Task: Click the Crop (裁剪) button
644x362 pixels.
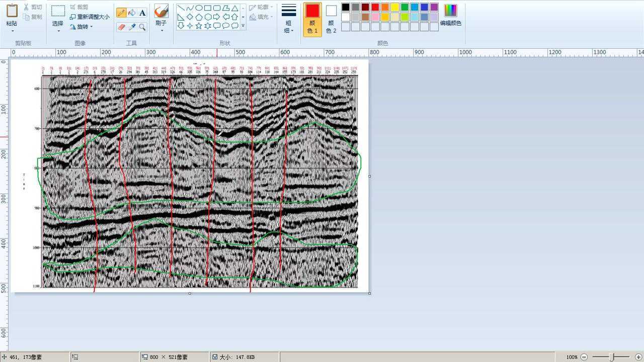Action: click(79, 7)
